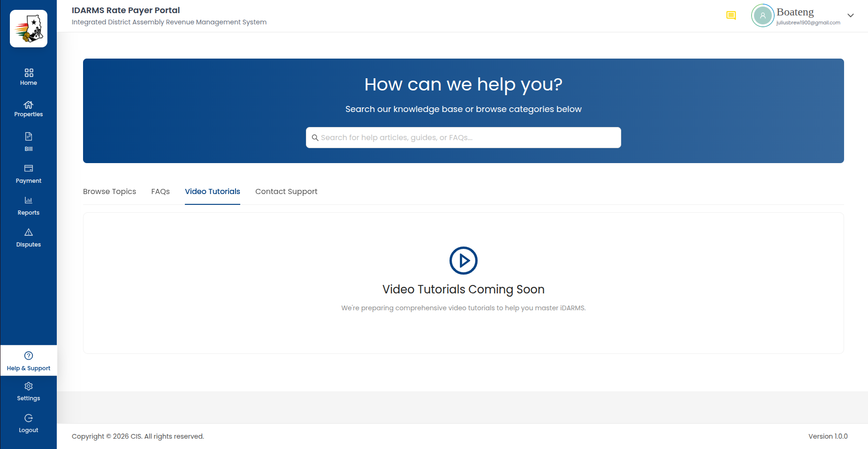Switch to the Browse Topics tab

[x=109, y=191]
